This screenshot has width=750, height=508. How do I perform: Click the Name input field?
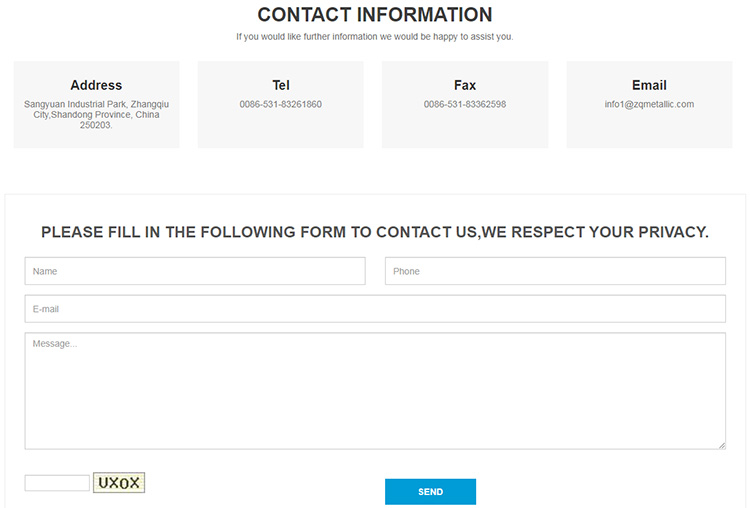[195, 271]
